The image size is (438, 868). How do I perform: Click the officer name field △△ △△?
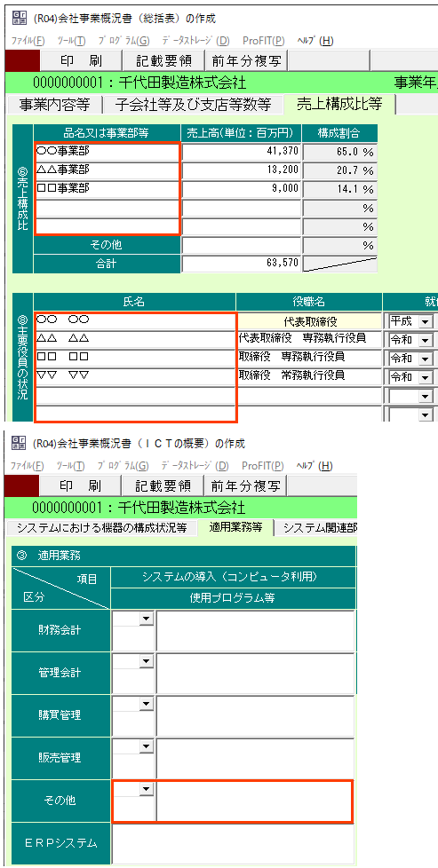[x=135, y=341]
